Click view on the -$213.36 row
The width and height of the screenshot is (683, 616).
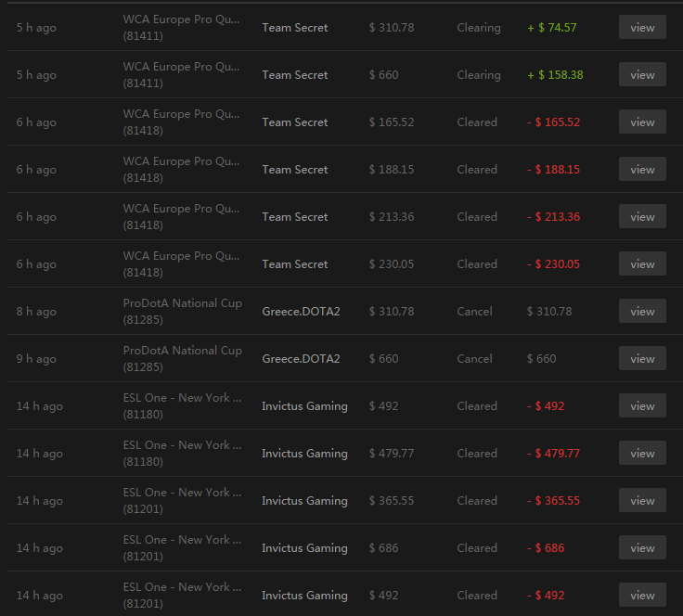click(642, 216)
